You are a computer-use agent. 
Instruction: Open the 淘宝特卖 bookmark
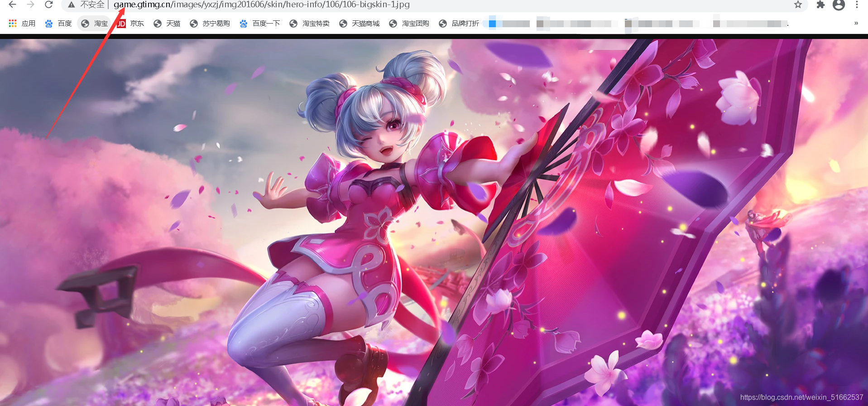309,23
